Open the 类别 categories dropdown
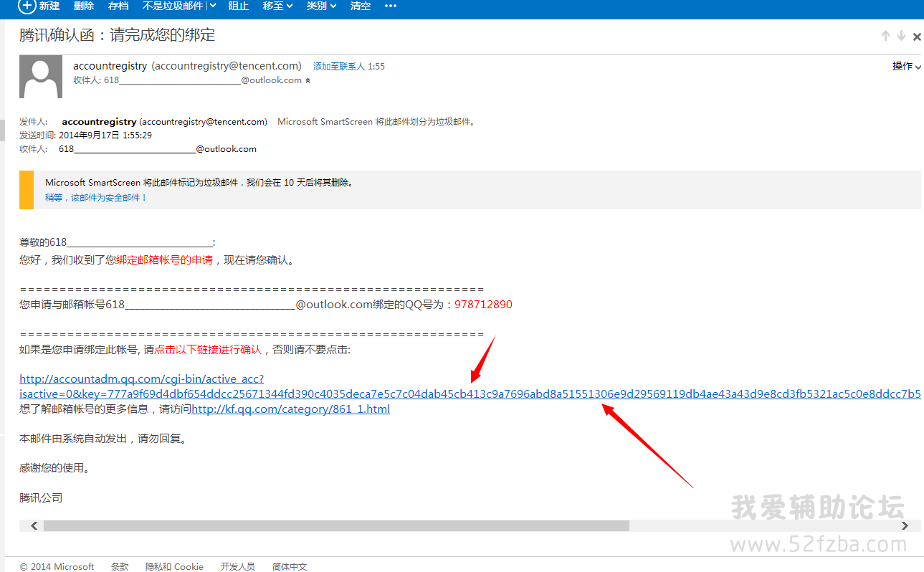 321,6
